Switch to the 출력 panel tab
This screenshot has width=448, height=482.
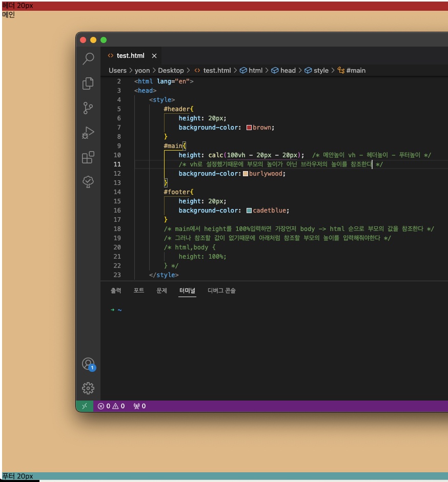(x=116, y=290)
